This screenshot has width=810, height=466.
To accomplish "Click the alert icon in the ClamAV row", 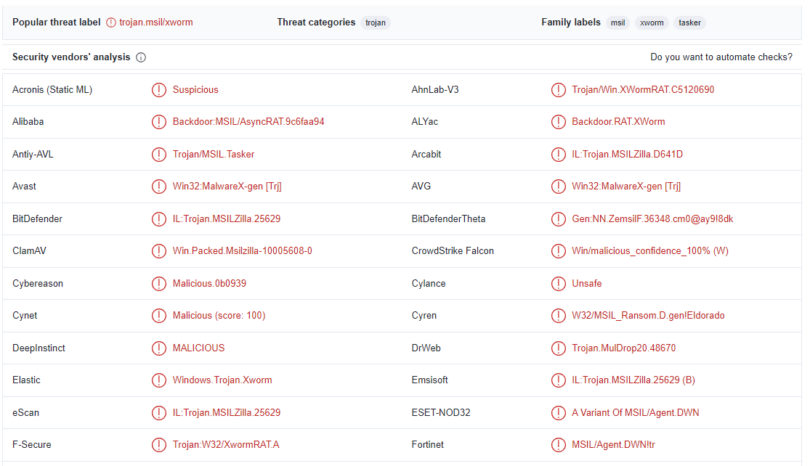I will click(x=159, y=251).
